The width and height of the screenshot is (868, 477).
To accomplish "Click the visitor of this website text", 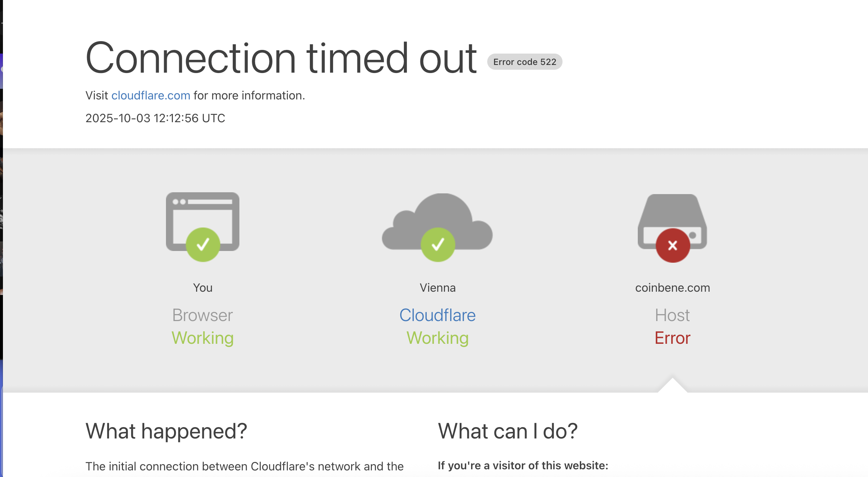I will point(523,466).
